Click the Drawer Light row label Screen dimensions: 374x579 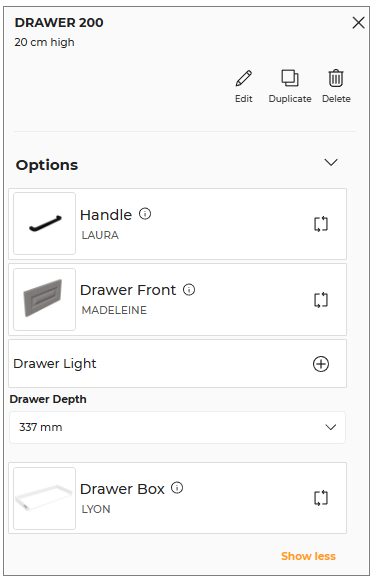point(55,364)
